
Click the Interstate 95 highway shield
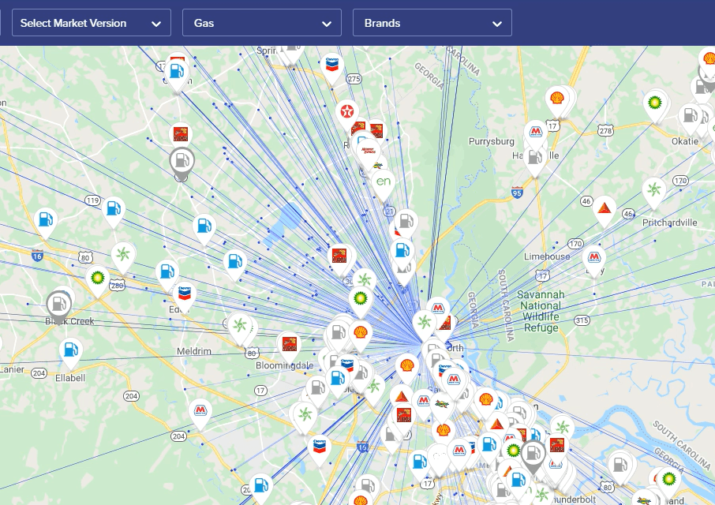pos(517,193)
